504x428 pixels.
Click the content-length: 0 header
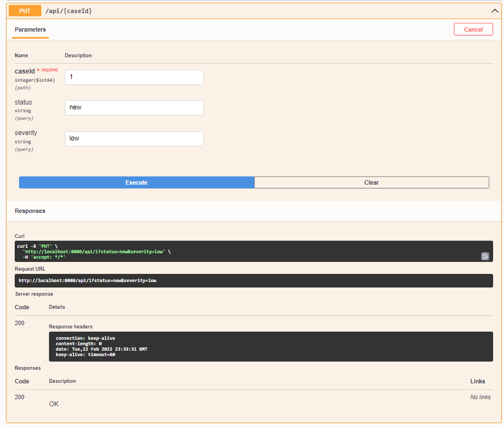pyautogui.click(x=79, y=344)
